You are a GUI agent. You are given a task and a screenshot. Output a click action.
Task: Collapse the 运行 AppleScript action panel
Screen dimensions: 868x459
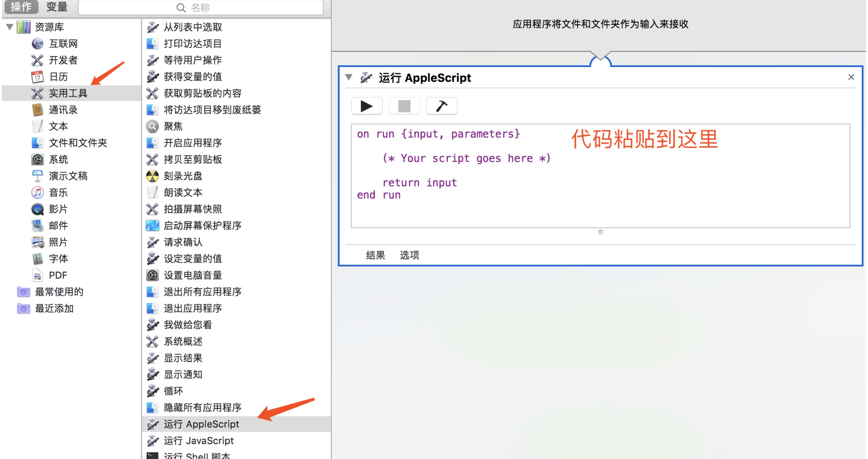349,77
